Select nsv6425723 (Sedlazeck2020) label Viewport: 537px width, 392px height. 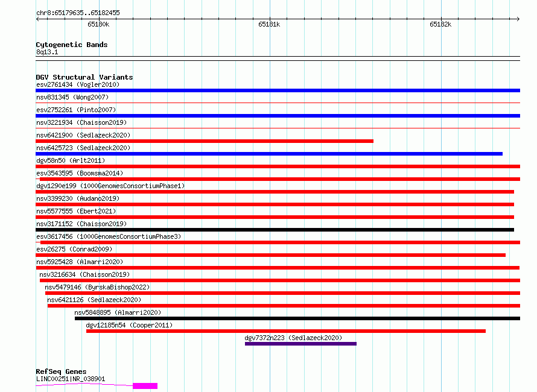point(83,148)
